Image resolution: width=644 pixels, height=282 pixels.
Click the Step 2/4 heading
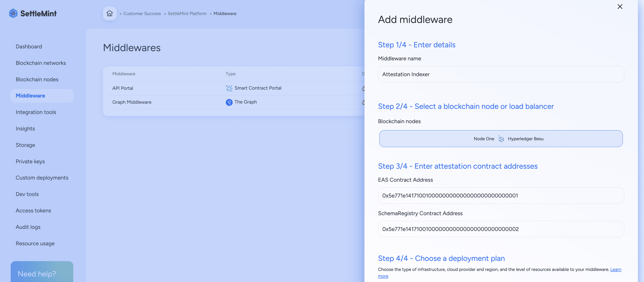[466, 106]
